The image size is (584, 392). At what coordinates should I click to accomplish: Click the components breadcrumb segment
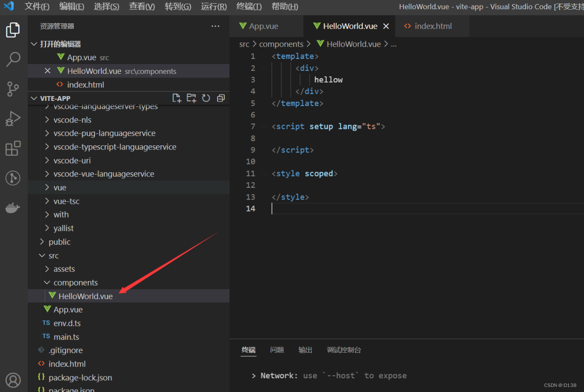(281, 44)
